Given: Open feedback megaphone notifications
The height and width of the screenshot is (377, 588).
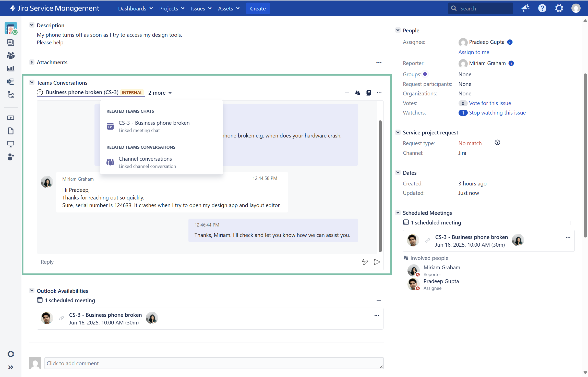Looking at the screenshot, I should (525, 8).
